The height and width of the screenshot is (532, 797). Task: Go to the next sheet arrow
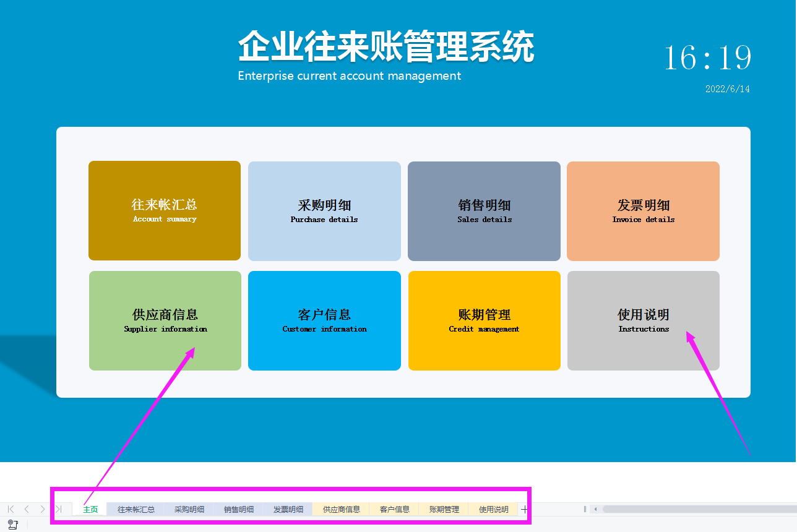[43, 509]
